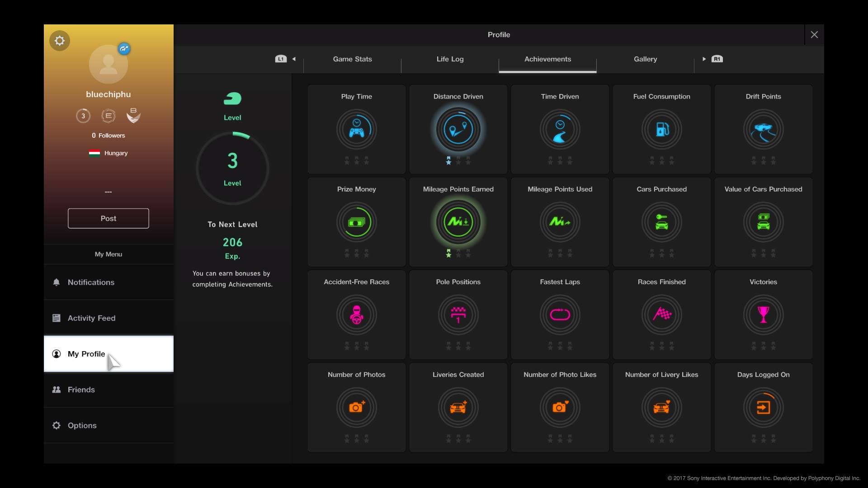Click the bluechiphu username
This screenshot has height=488, width=868.
click(x=108, y=94)
